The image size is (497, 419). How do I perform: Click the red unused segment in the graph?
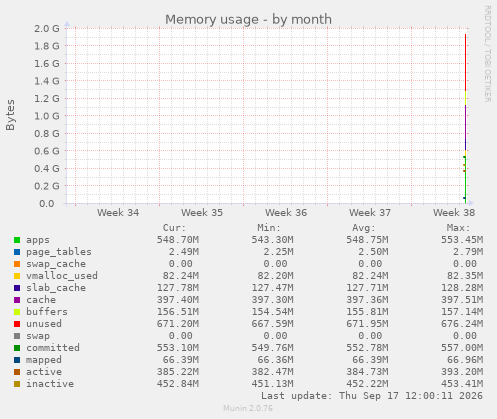[x=465, y=63]
